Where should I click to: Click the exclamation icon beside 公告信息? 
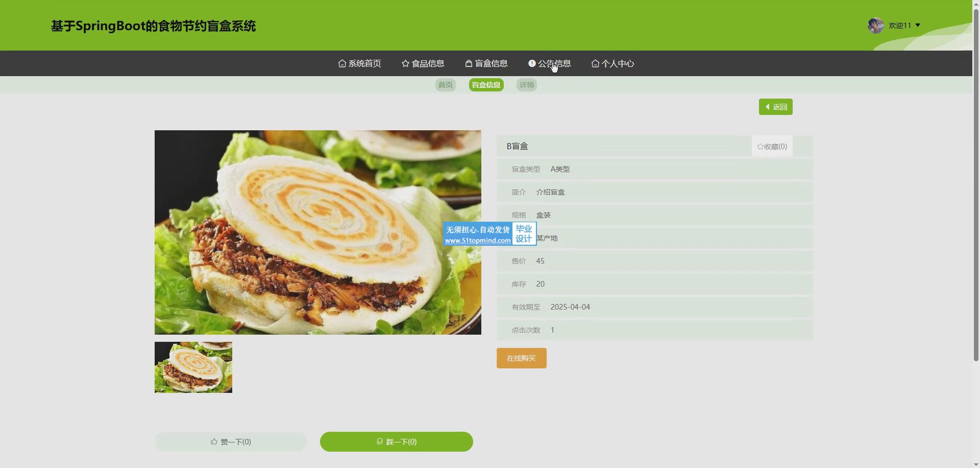(532, 63)
